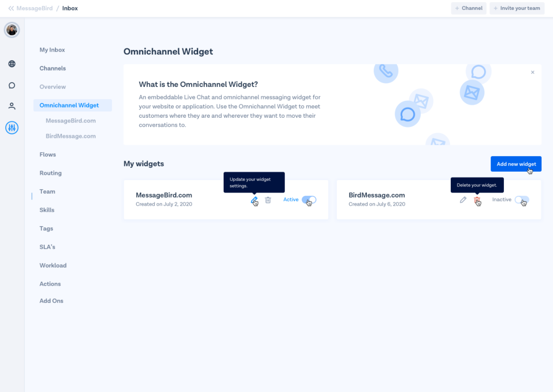Edit the MessageBird.com widget with pencil icon
This screenshot has height=392, width=553.
254,200
